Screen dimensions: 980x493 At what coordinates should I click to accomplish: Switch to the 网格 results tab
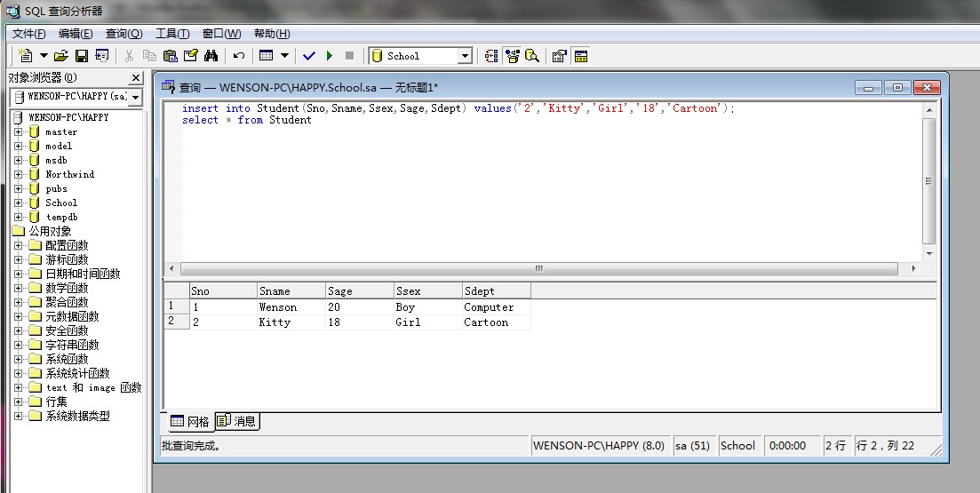pos(190,422)
